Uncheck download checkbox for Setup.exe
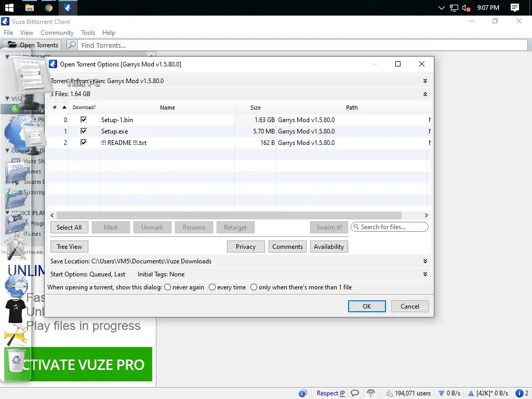The width and height of the screenshot is (532, 399). [84, 131]
